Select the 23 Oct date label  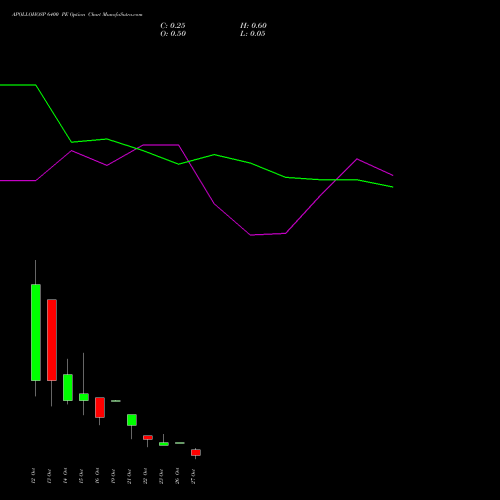click(x=161, y=476)
